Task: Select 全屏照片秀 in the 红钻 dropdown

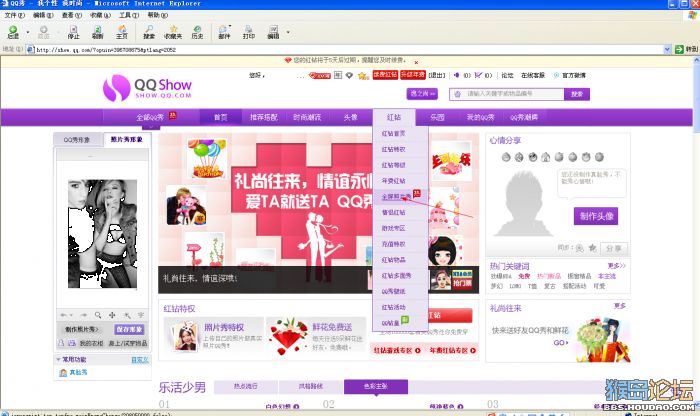Action: coord(396,197)
